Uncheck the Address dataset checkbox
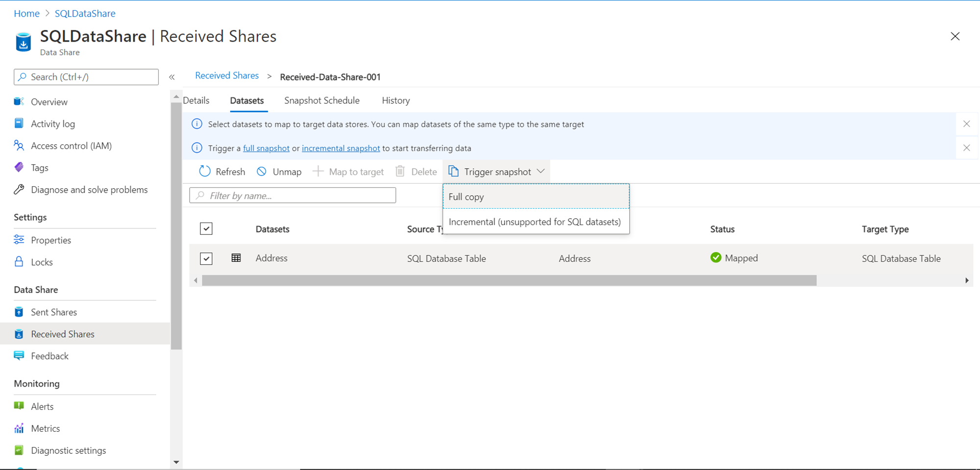The height and width of the screenshot is (470, 980). [206, 258]
